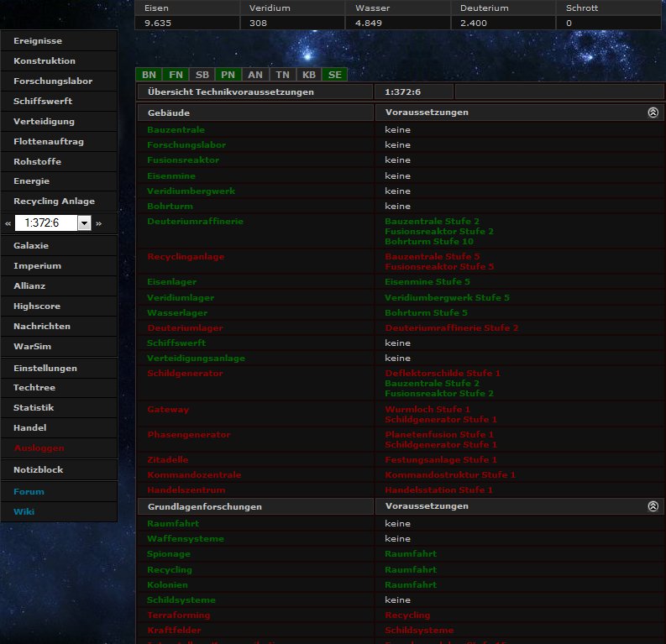Viewport: 666px width, 644px height.
Task: Open WarSim simulator
Action: [59, 347]
